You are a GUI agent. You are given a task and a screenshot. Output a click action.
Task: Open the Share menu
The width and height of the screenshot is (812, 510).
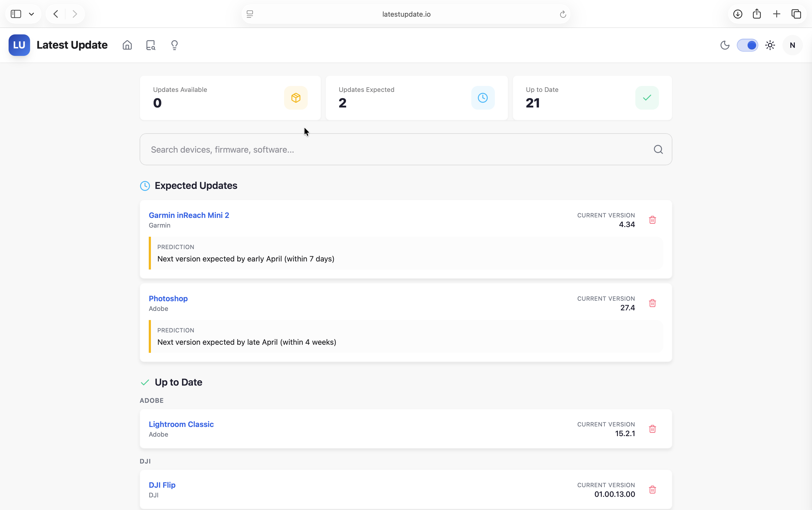(757, 13)
